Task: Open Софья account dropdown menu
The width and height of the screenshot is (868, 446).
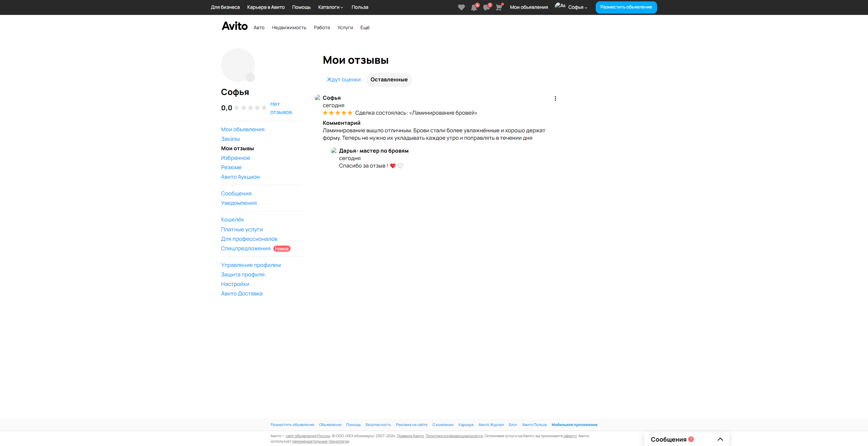Action: point(577,7)
